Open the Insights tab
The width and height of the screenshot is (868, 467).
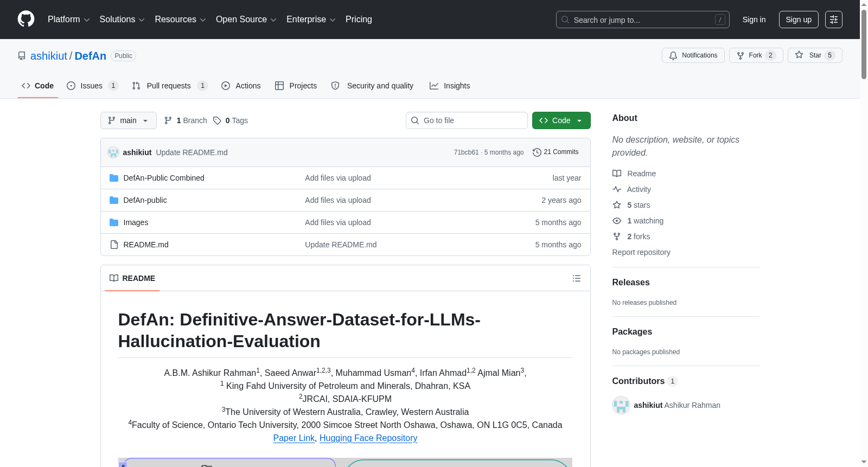pyautogui.click(x=450, y=86)
